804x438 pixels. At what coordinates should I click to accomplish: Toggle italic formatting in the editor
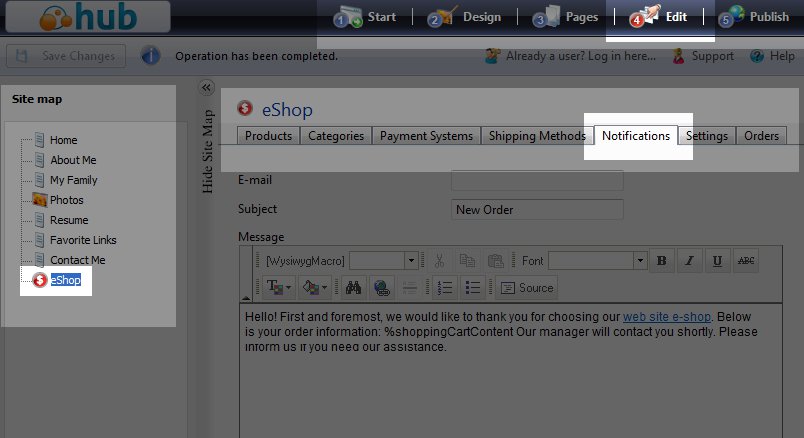[x=689, y=261]
